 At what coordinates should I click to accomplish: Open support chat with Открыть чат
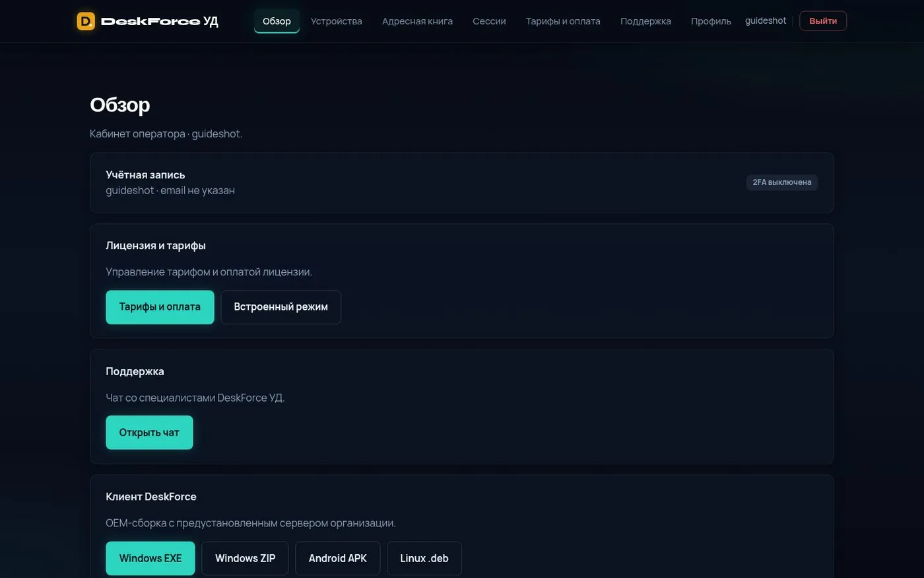[x=149, y=433]
